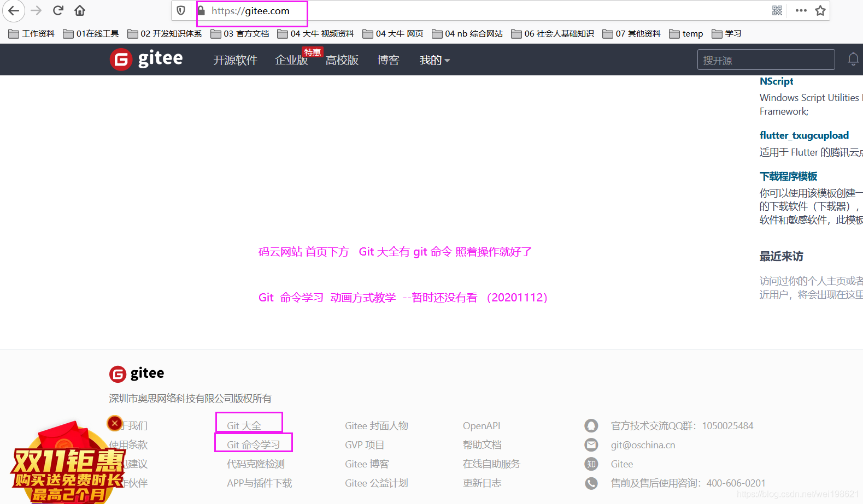Open 07 其他资料 bookmark folder
The height and width of the screenshot is (504, 863).
click(632, 34)
